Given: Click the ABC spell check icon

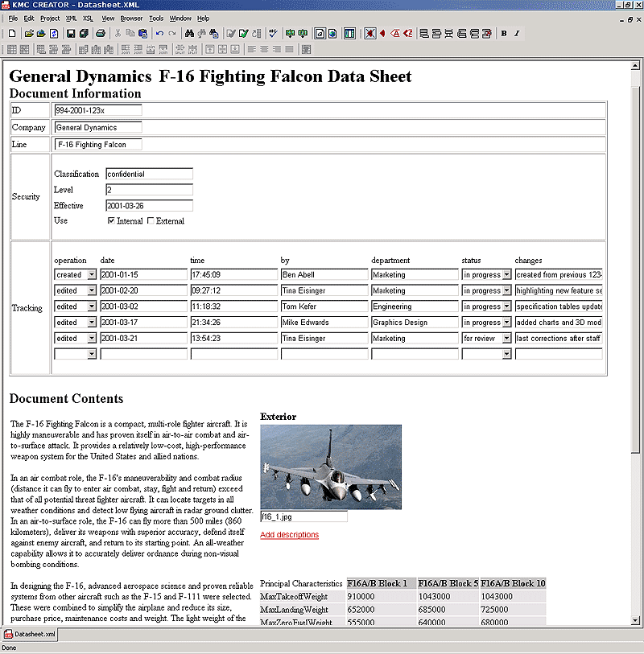Looking at the screenshot, I should click(x=273, y=33).
